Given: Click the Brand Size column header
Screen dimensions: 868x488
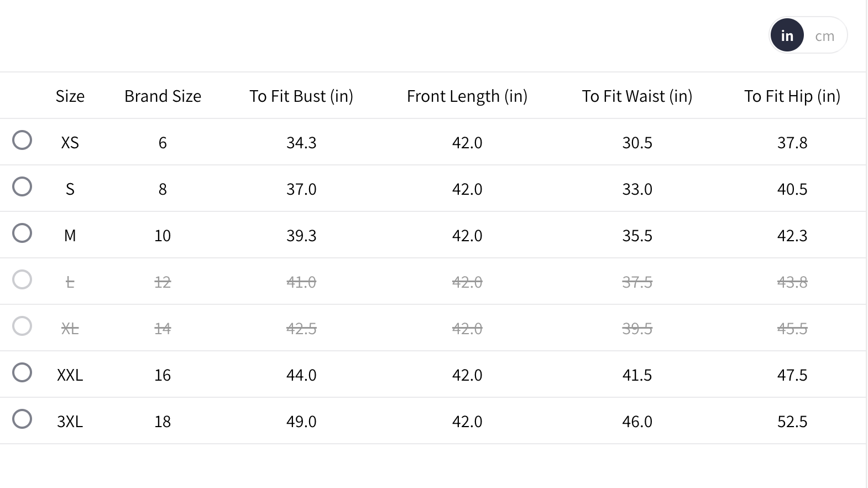Looking at the screenshot, I should click(163, 96).
